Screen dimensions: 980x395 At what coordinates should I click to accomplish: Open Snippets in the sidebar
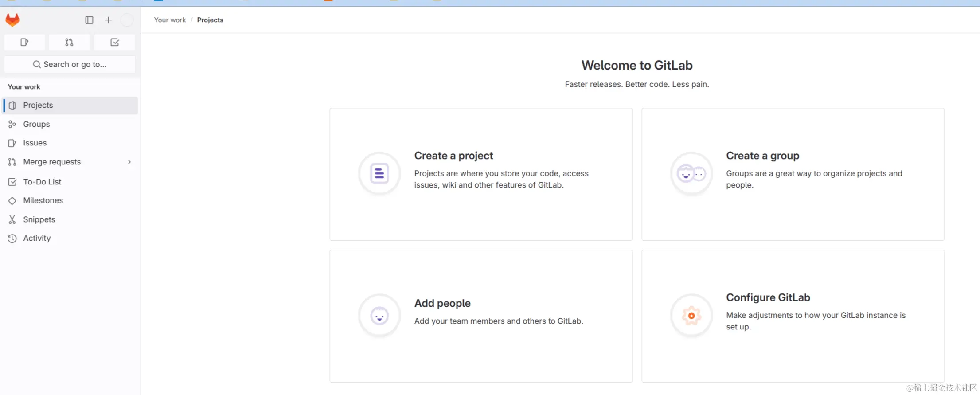click(x=70, y=219)
